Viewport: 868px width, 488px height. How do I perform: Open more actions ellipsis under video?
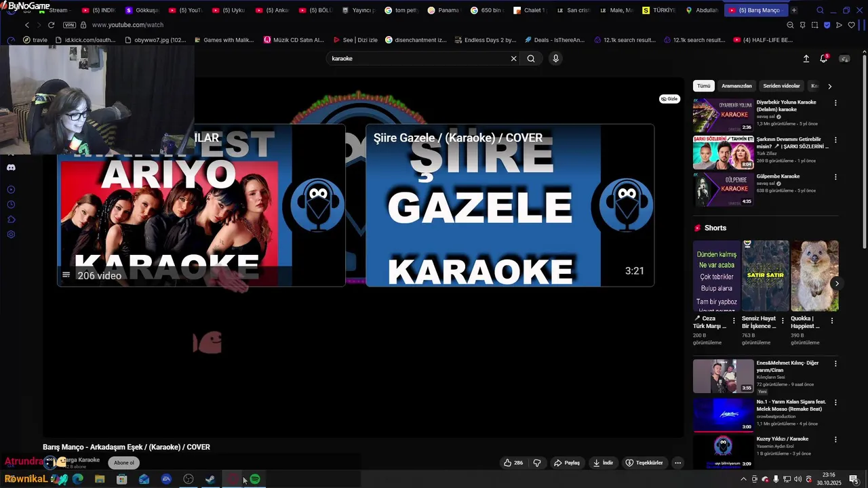(677, 463)
